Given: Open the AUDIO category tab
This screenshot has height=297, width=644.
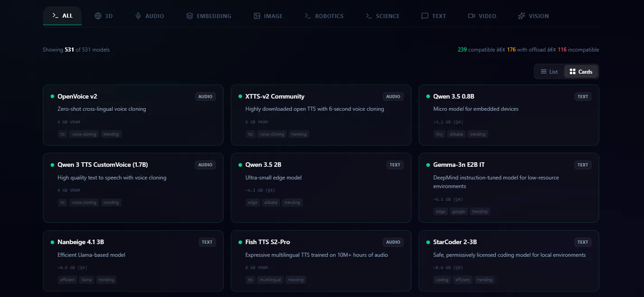Looking at the screenshot, I should click(149, 16).
